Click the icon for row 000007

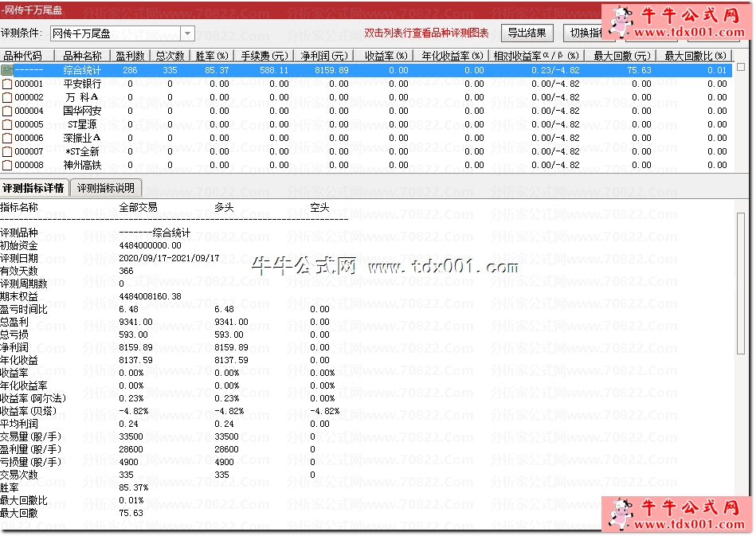[6, 151]
